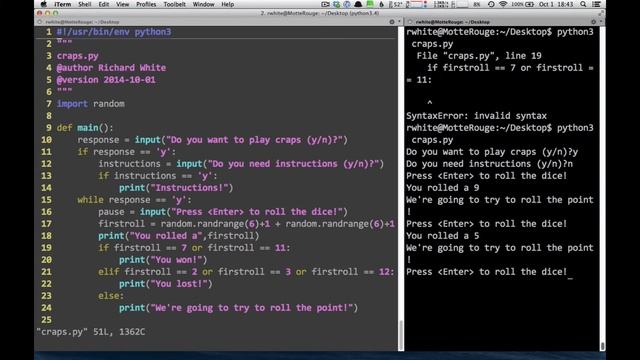Click the elif firstroll == 2 line 21
The height and width of the screenshot is (360, 640).
[x=246, y=272]
